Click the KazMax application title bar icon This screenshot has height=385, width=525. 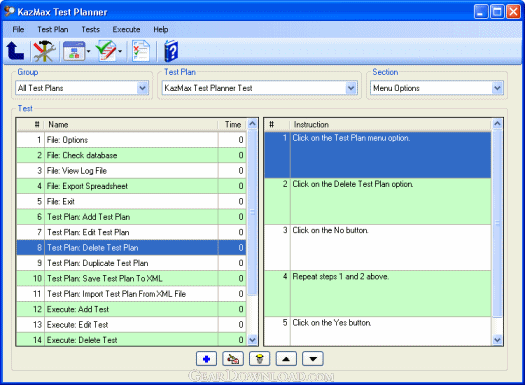click(x=9, y=12)
